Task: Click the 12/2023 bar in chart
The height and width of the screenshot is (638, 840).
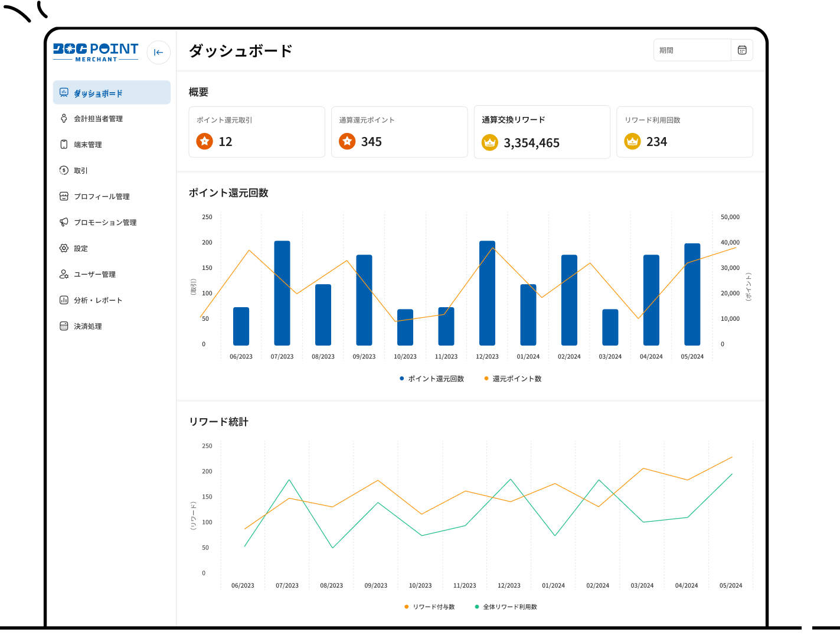Action: [x=487, y=293]
